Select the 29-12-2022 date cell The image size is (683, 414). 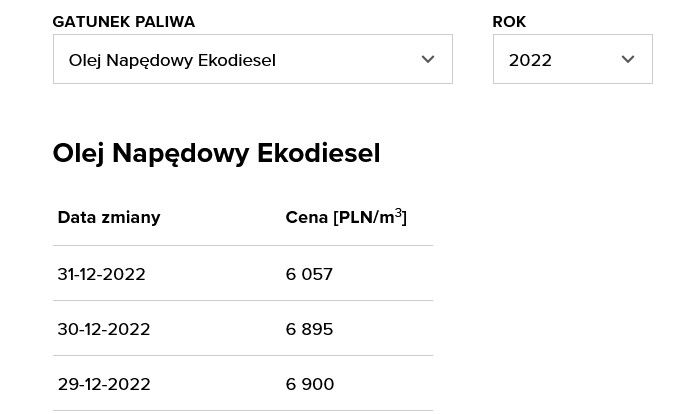coord(103,384)
